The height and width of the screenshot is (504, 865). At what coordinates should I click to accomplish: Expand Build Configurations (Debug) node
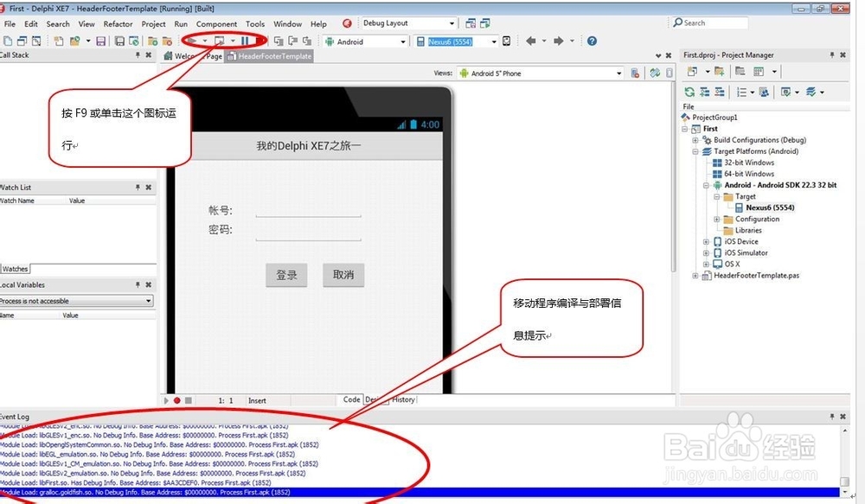[695, 140]
